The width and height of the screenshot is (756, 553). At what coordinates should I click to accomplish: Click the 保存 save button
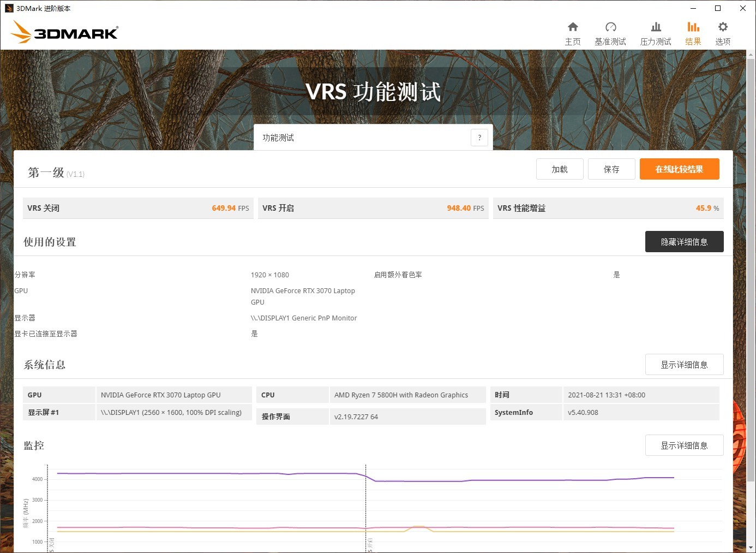611,169
